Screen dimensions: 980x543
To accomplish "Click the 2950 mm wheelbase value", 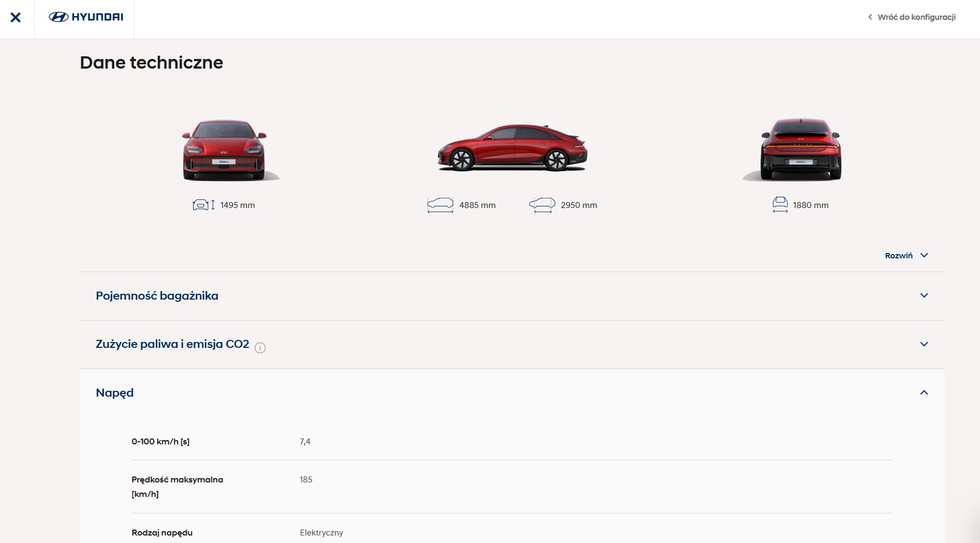I will 579,205.
